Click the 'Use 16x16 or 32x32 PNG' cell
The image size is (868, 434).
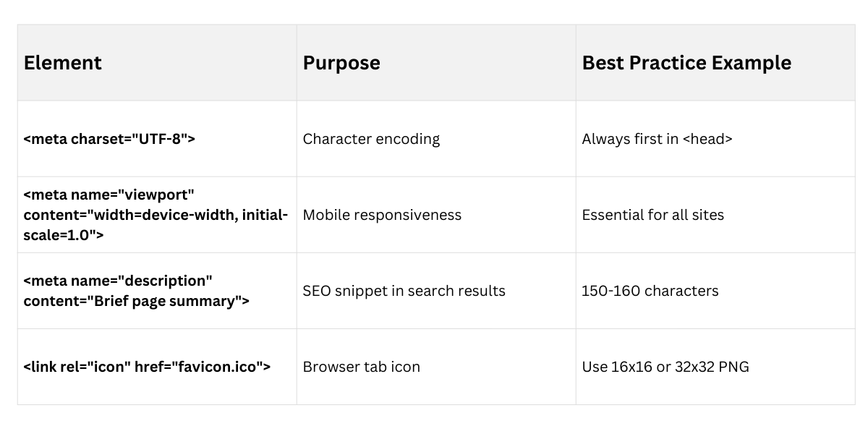(665, 367)
